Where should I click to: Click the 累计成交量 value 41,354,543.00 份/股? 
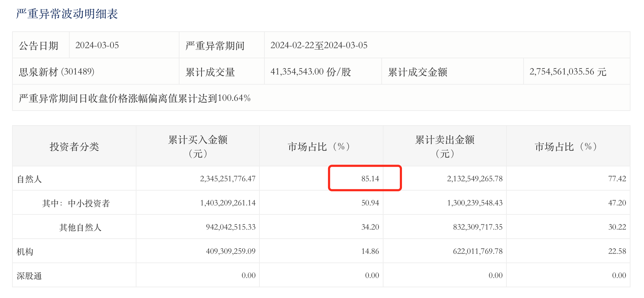click(311, 72)
